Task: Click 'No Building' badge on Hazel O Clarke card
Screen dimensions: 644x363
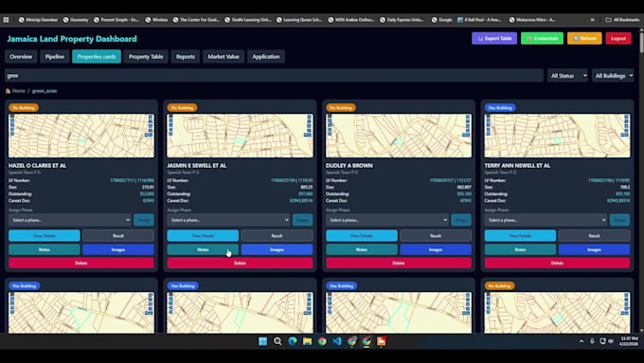Action: tap(24, 108)
